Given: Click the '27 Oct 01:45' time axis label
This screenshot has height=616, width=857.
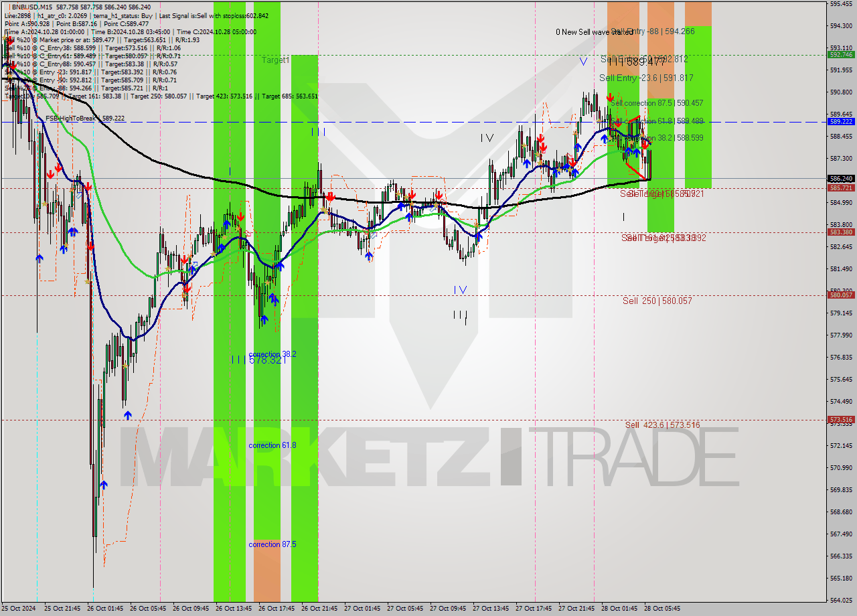Looking at the screenshot, I should 362,609.
